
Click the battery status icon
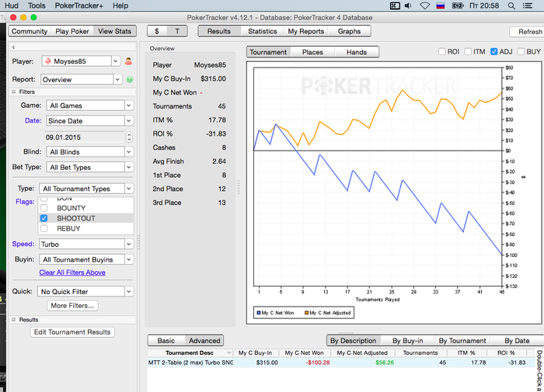click(459, 5)
